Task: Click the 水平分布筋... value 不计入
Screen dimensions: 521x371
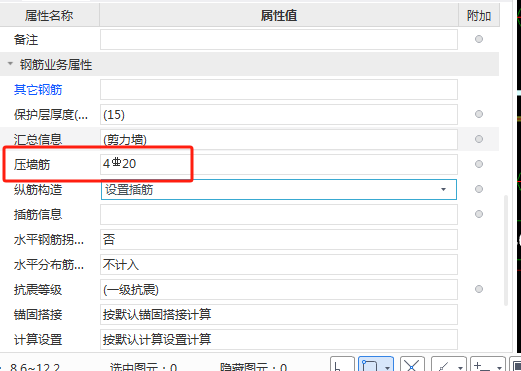Action: 279,264
